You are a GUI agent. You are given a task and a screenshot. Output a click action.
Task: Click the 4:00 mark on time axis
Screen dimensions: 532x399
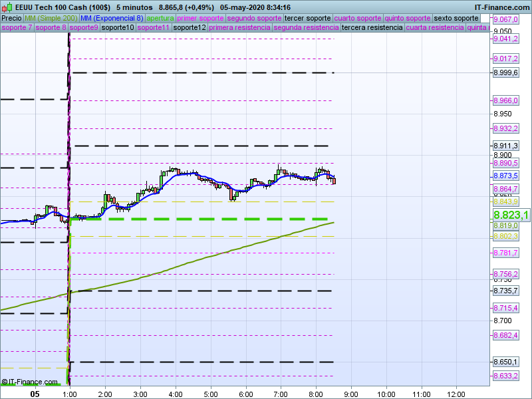176,394
